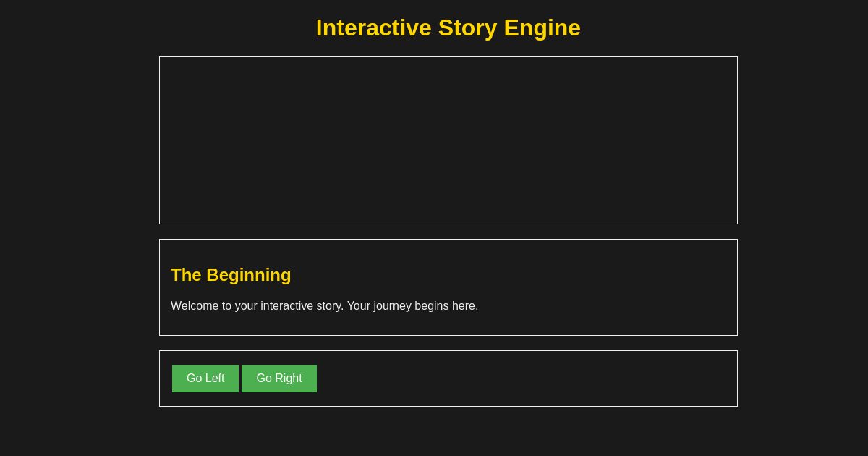Select the yellow chapter title text
The height and width of the screenshot is (456, 868).
point(231,275)
